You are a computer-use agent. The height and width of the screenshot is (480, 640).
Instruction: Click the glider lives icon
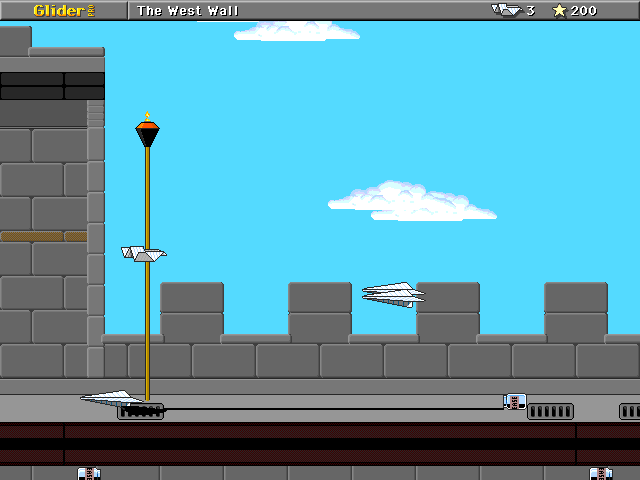click(506, 10)
